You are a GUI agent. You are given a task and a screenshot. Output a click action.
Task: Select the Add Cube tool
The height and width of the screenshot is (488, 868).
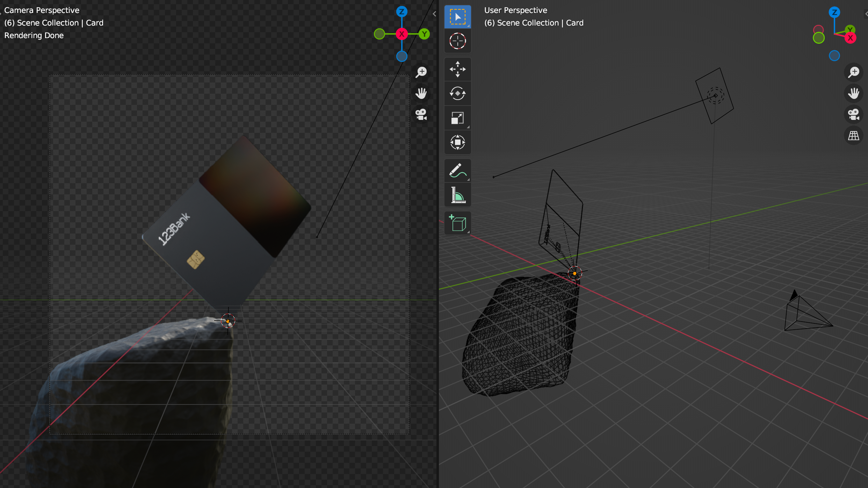click(457, 223)
